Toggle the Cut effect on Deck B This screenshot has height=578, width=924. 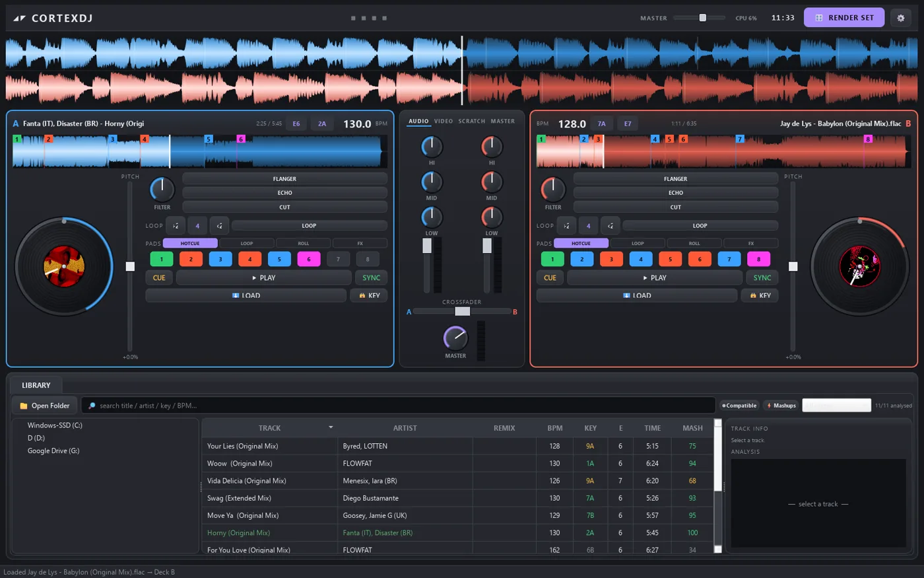click(x=675, y=207)
